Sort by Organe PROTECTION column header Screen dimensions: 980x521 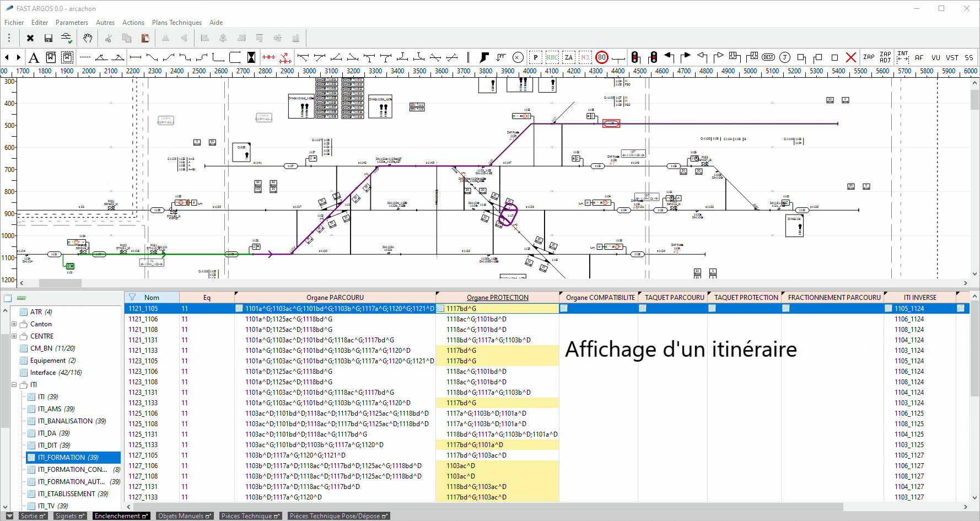click(497, 298)
